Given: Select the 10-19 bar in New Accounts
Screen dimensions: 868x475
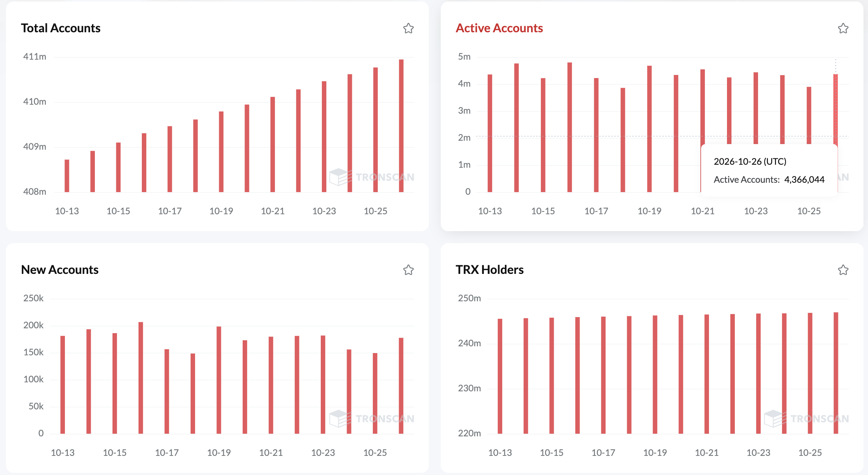Looking at the screenshot, I should [219, 380].
